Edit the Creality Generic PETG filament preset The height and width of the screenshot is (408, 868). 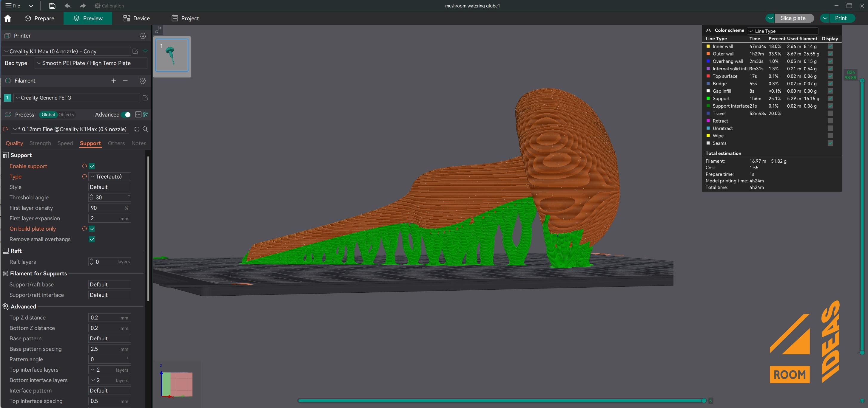[145, 98]
